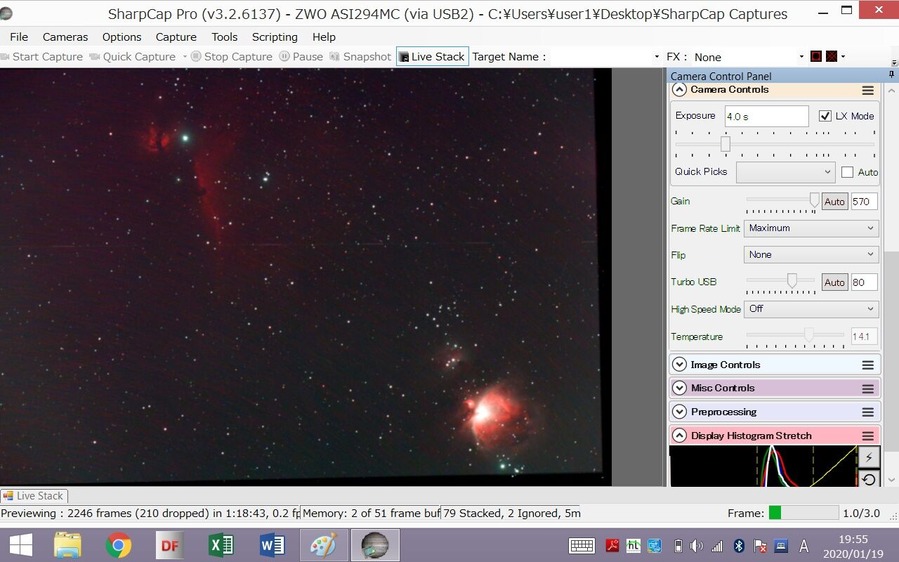The width and height of the screenshot is (899, 562).
Task: Collapse the Display Histogram Stretch section
Action: 679,436
